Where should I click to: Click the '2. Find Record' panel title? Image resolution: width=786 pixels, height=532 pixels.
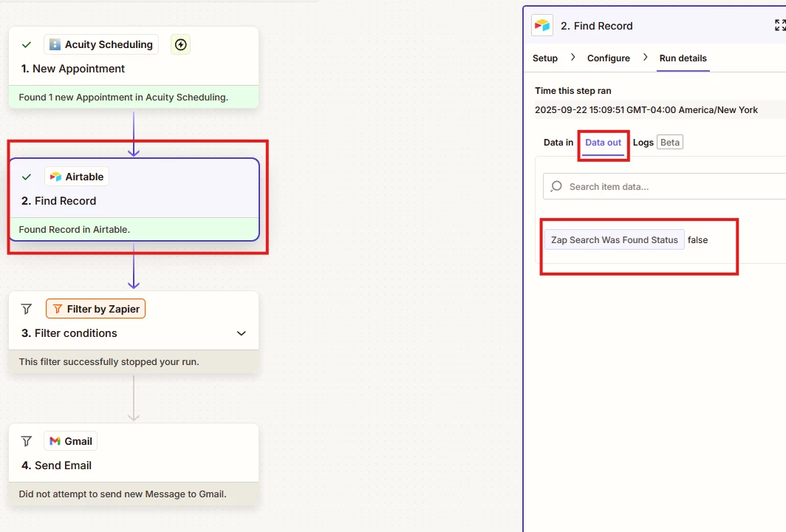(x=597, y=26)
